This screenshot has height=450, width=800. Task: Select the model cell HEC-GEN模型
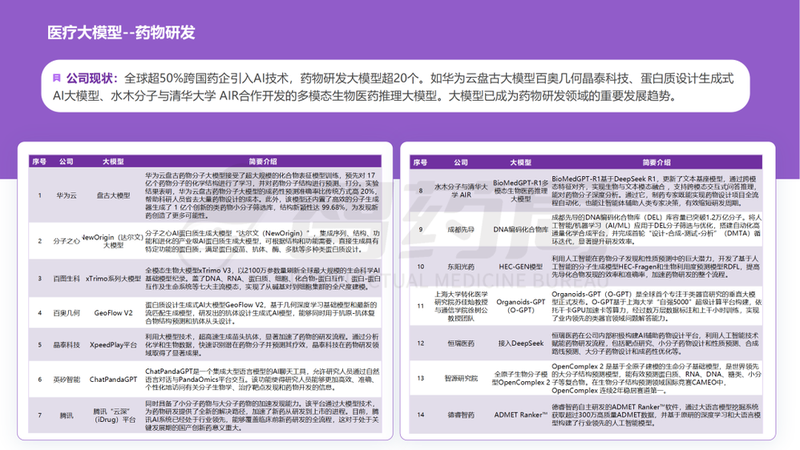(x=520, y=266)
